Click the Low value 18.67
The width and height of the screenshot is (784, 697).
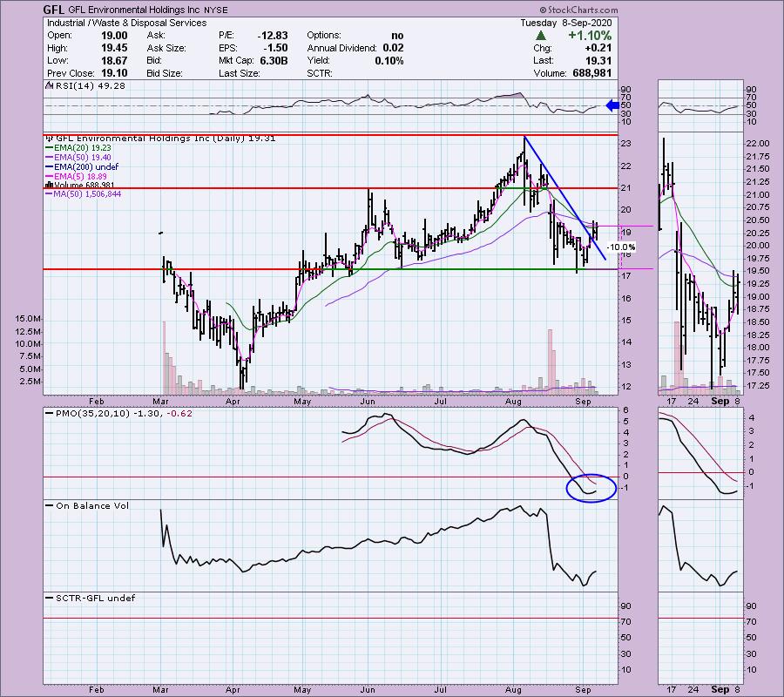(x=114, y=60)
